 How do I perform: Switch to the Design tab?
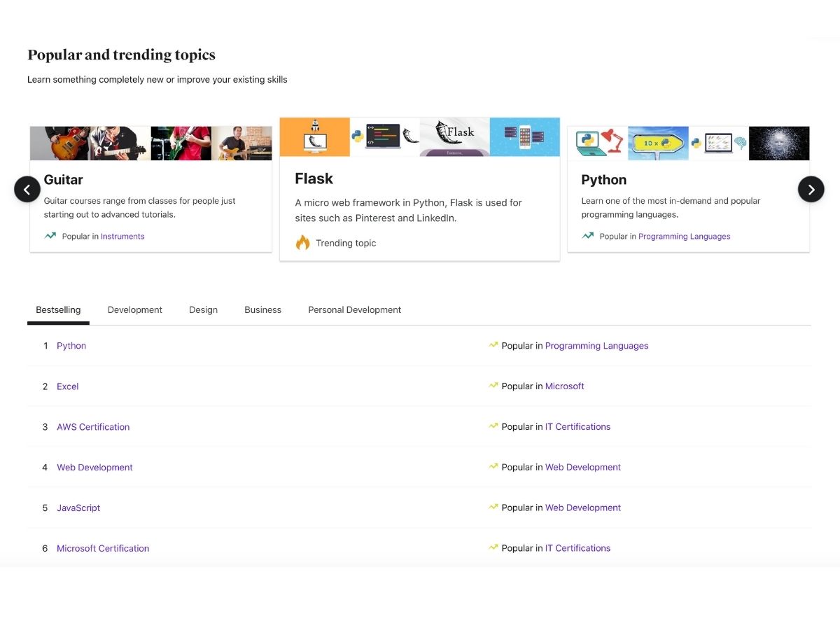203,310
